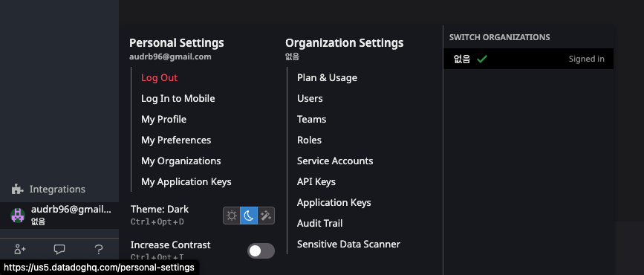Select the signed-in organization 없음
Viewport: 644px width, 275px height.
(x=529, y=59)
